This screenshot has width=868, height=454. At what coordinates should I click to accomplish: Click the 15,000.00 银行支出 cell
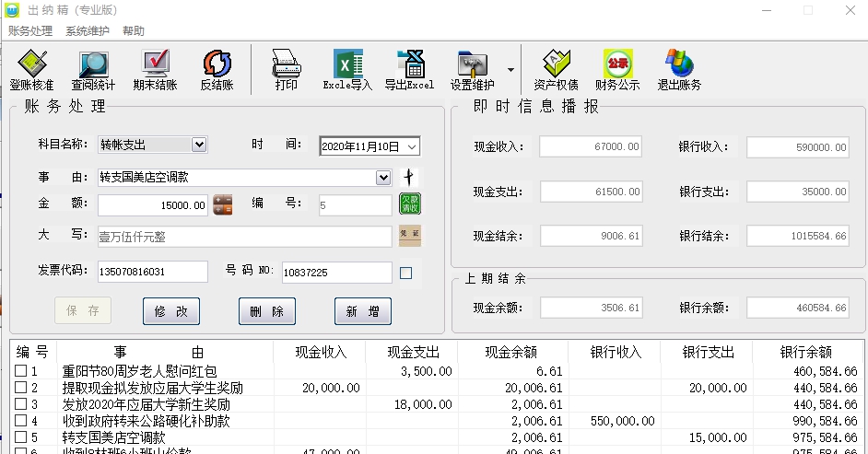(707, 437)
